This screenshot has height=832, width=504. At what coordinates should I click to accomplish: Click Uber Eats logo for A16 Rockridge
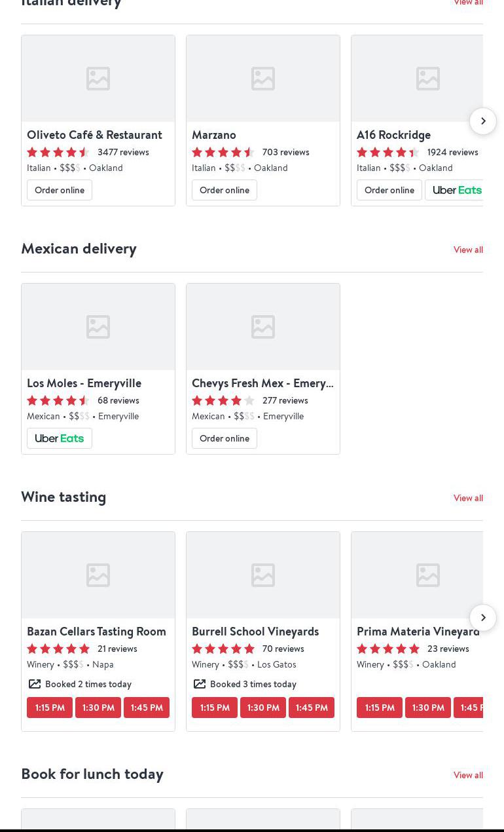tap(456, 190)
